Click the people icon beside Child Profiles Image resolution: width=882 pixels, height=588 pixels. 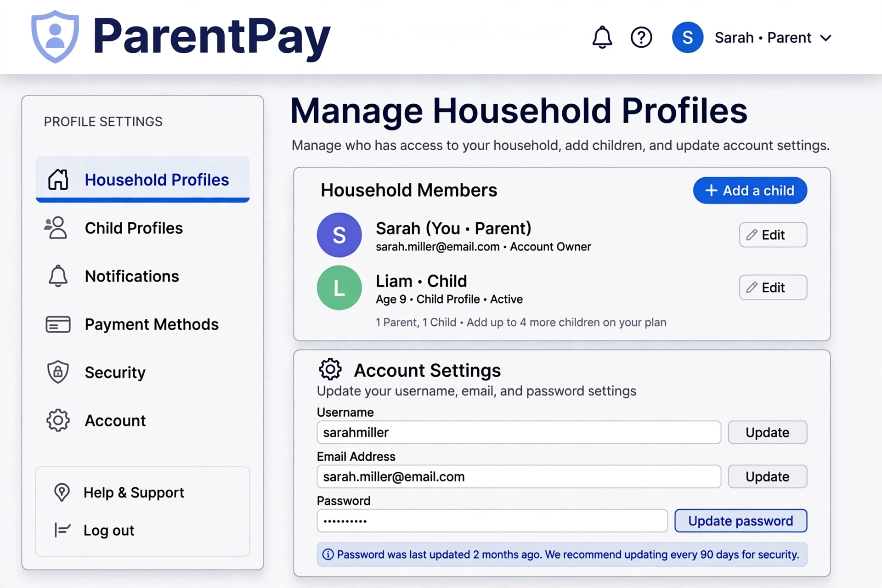click(56, 228)
